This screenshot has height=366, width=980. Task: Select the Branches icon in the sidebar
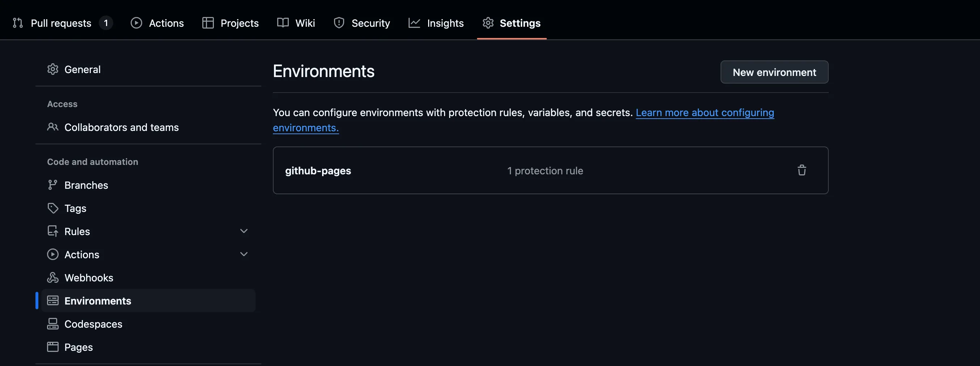coord(52,185)
